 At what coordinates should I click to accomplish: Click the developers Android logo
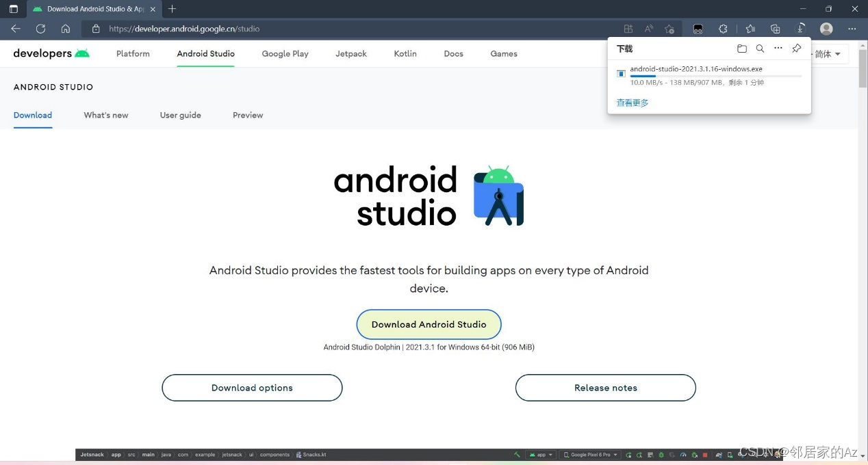(x=51, y=53)
